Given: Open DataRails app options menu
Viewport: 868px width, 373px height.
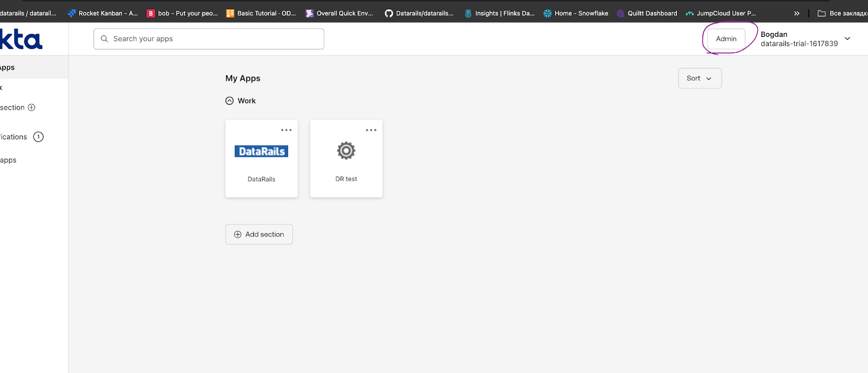Looking at the screenshot, I should tap(286, 130).
